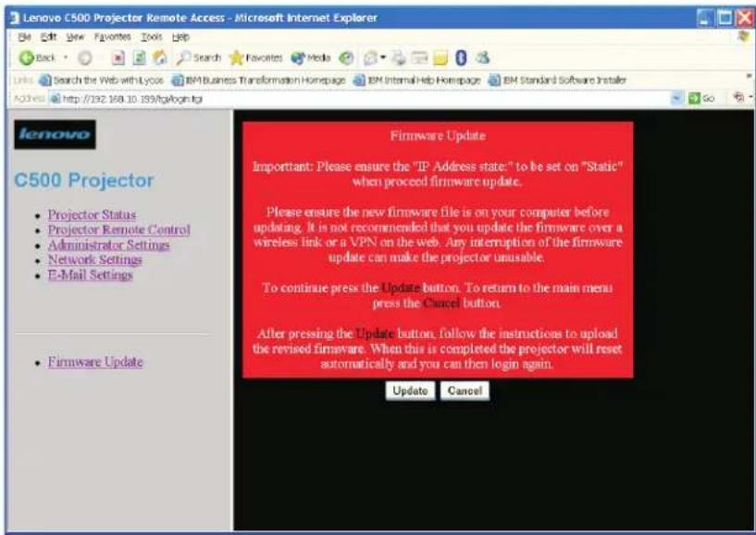Click the Mail icon in the toolbar

click(370, 58)
